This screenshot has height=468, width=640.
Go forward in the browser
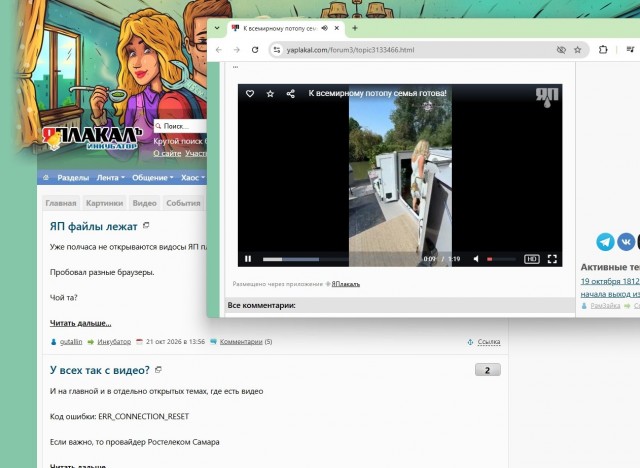(237, 50)
